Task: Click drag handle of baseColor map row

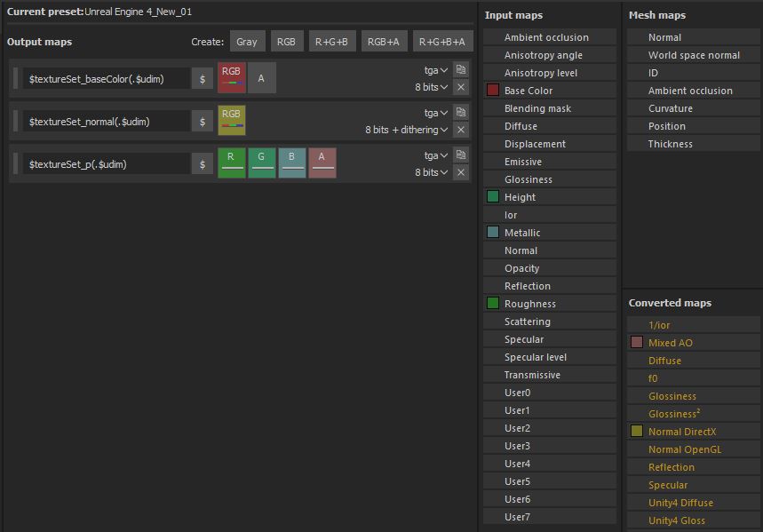Action: point(16,78)
